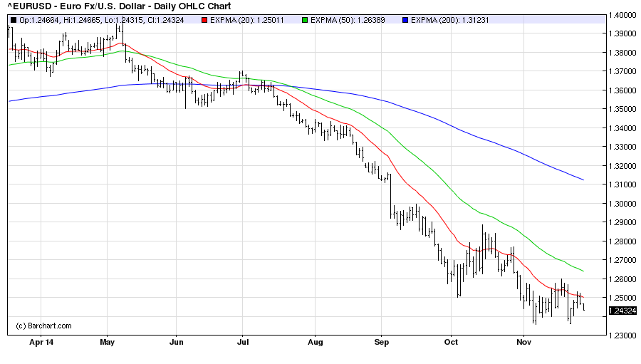Click the right end of the blue EXPMA line
The image size is (641, 364).
click(583, 180)
